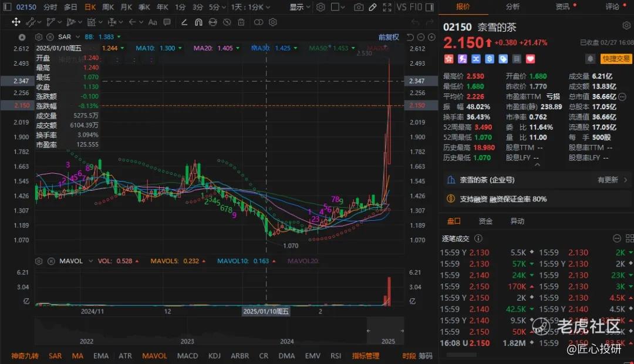Toggle the left sidebar panel icon
The width and height of the screenshot is (634, 364).
pos(7,7)
